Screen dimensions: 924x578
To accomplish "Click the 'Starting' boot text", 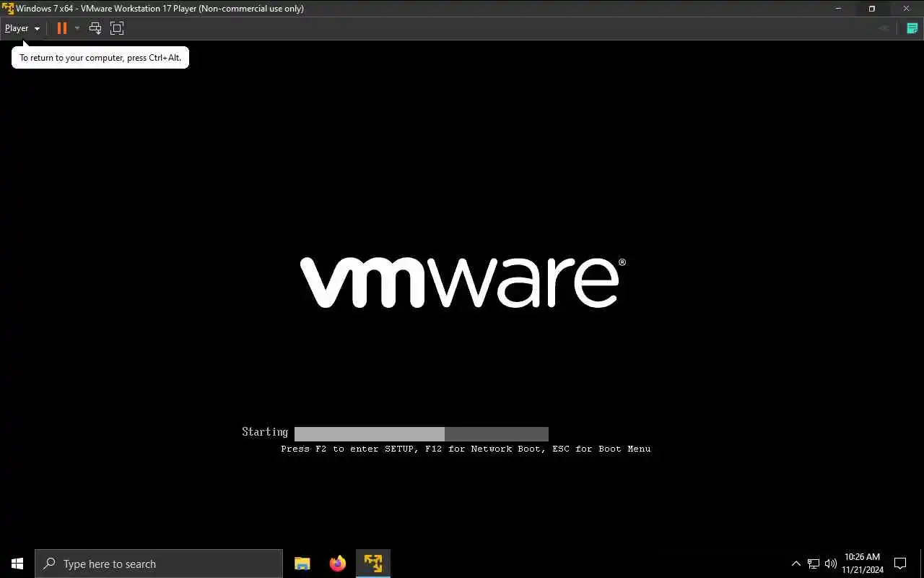I will [x=265, y=432].
